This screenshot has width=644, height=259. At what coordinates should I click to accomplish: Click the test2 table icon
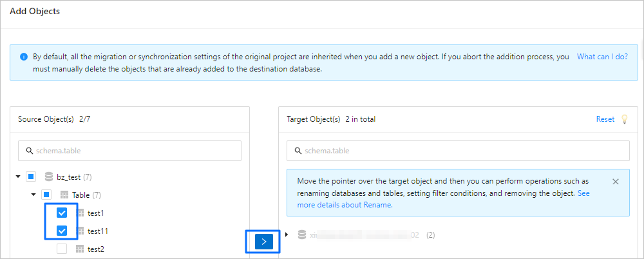tap(80, 249)
